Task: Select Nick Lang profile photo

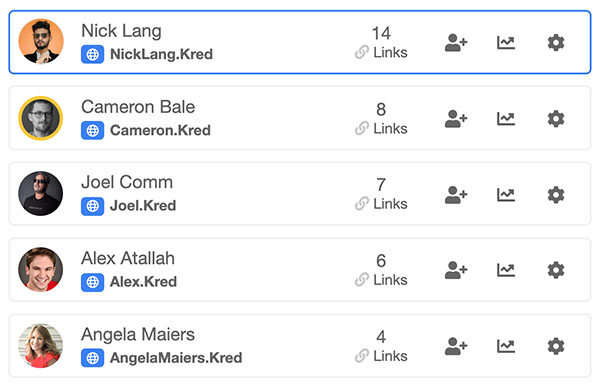Action: click(x=41, y=41)
